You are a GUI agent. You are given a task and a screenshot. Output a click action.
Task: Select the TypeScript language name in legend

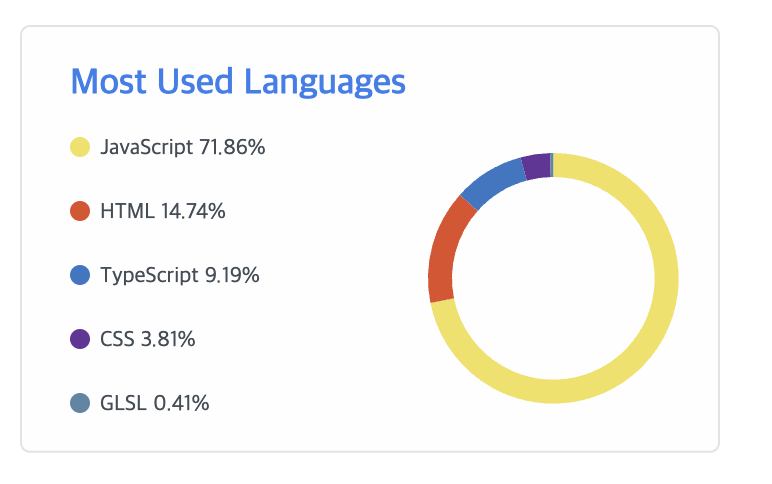(x=150, y=275)
